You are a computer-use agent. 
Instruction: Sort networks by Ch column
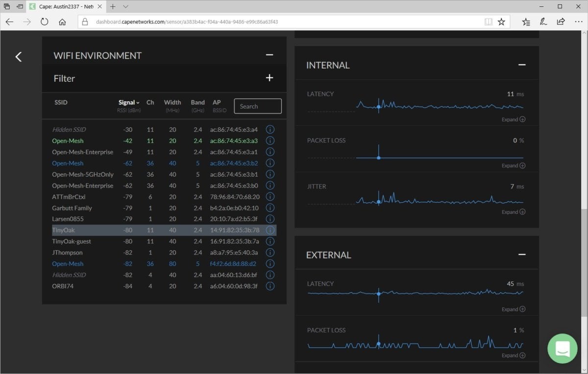point(150,102)
